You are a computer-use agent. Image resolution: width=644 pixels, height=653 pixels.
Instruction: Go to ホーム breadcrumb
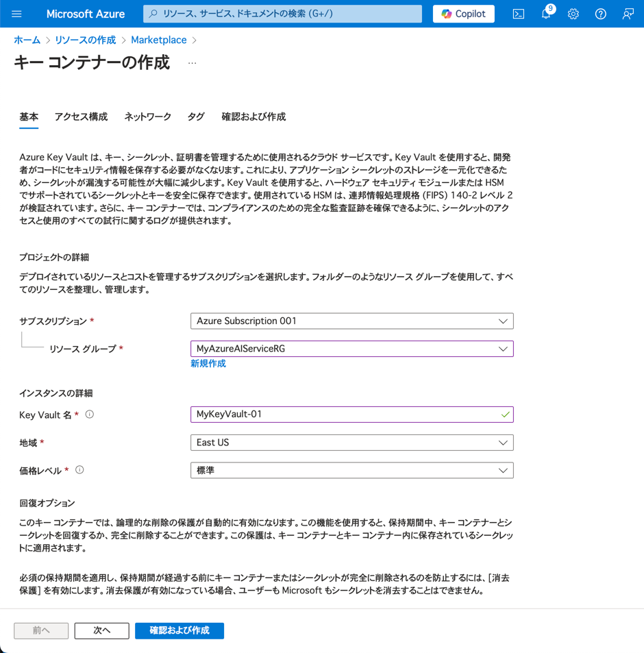(27, 40)
